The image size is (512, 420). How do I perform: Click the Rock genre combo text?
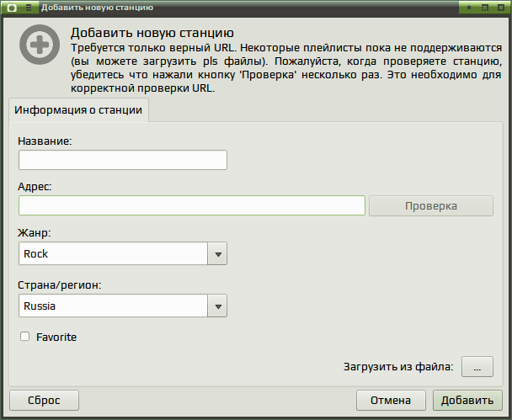click(x=35, y=253)
